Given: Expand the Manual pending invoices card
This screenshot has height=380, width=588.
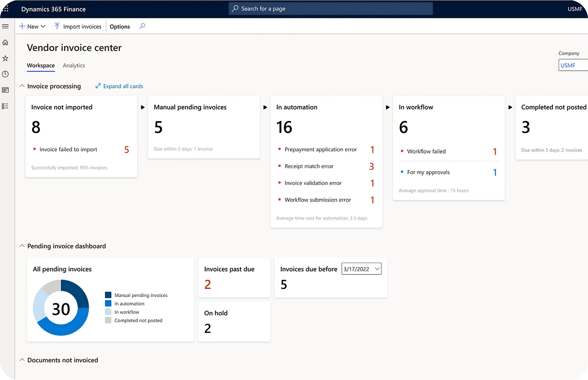Looking at the screenshot, I should click(x=265, y=107).
